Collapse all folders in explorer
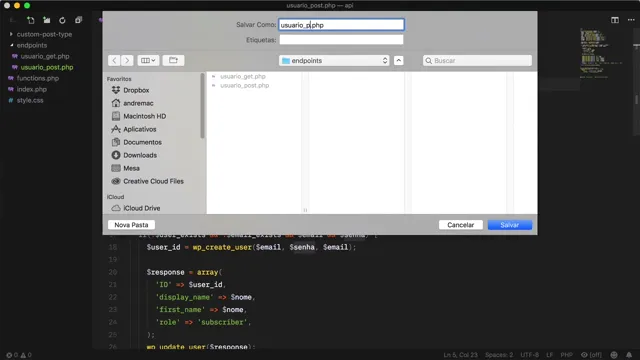 point(78,20)
